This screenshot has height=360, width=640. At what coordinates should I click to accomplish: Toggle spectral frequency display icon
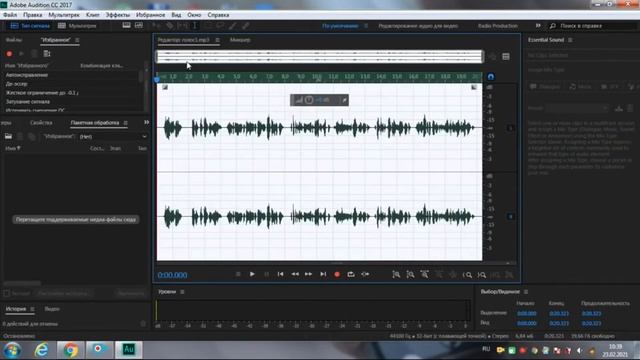[x=127, y=25]
